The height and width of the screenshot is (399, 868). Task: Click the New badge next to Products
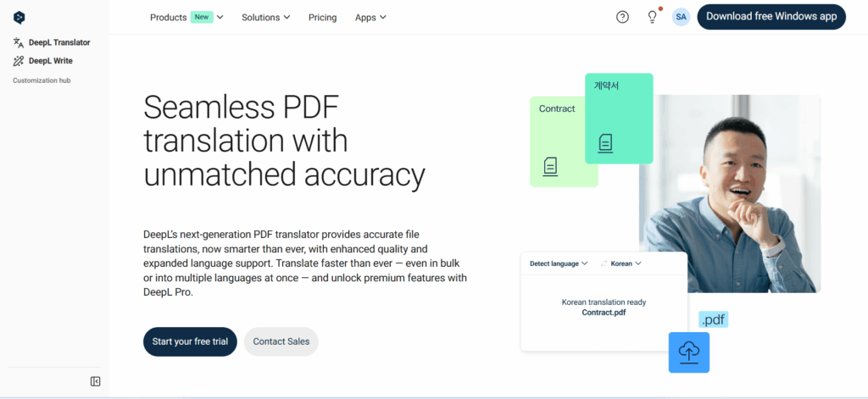pyautogui.click(x=202, y=17)
